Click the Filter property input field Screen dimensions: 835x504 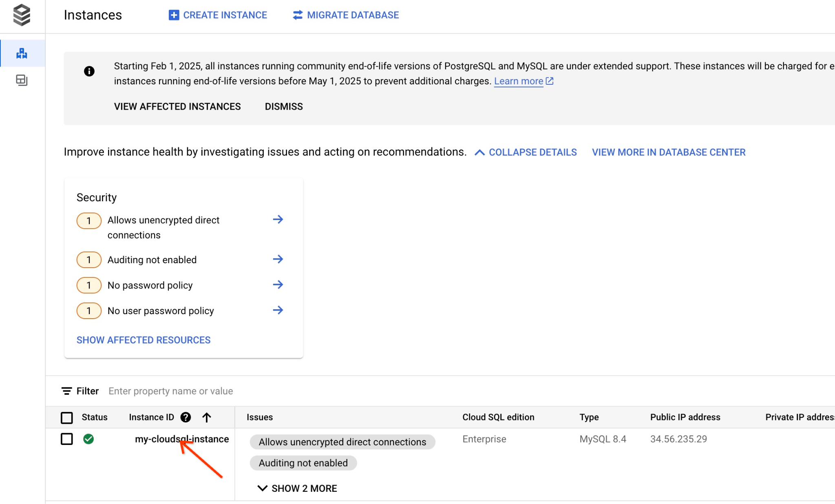pos(171,391)
